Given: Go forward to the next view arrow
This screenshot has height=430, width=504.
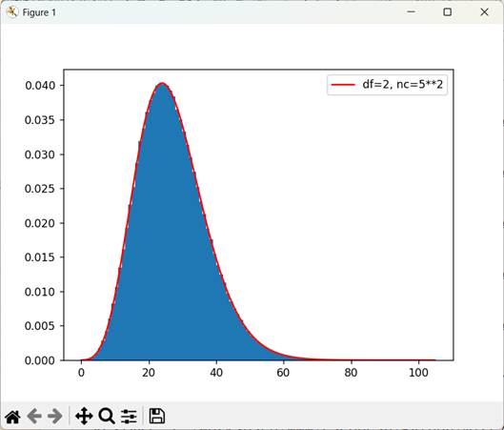Looking at the screenshot, I should pos(55,417).
